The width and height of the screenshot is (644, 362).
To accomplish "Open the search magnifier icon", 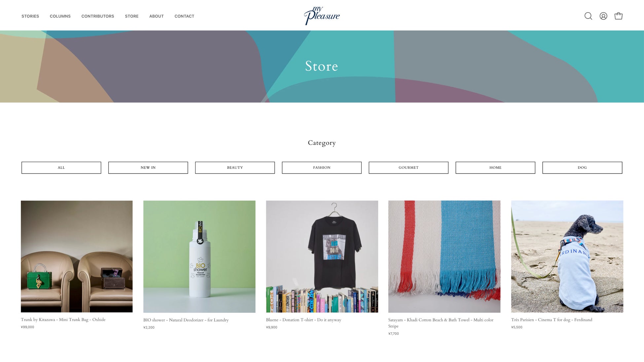I will point(588,16).
